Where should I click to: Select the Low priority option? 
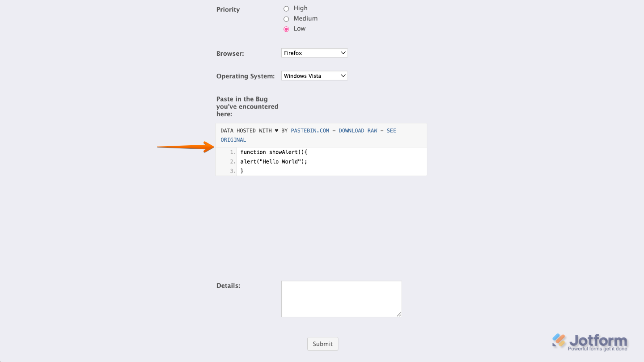[x=286, y=29]
